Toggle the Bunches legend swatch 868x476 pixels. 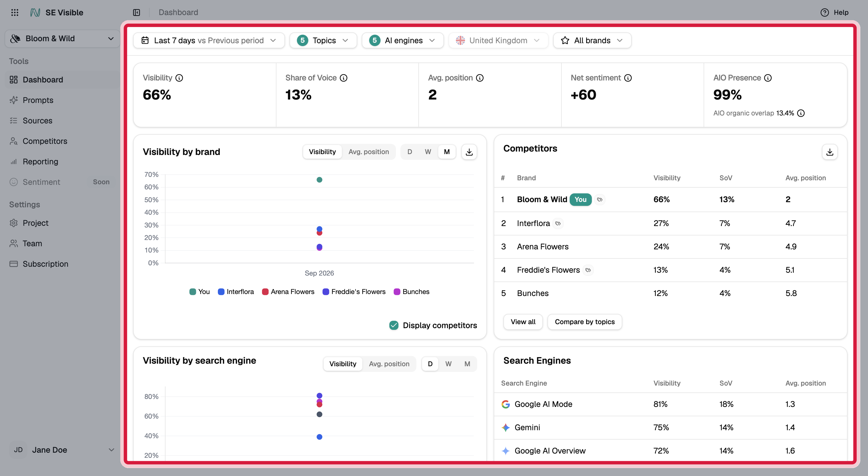(397, 292)
